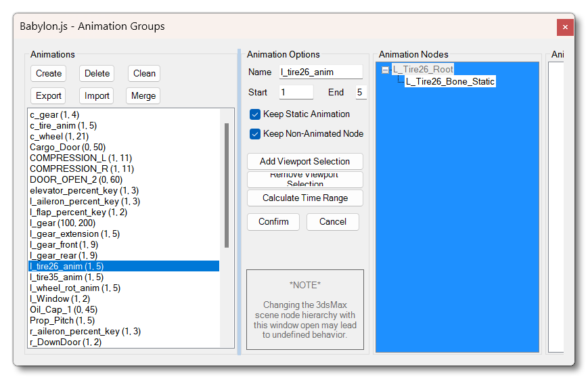Click the animation Name input field
The width and height of the screenshot is (588, 379).
[321, 72]
